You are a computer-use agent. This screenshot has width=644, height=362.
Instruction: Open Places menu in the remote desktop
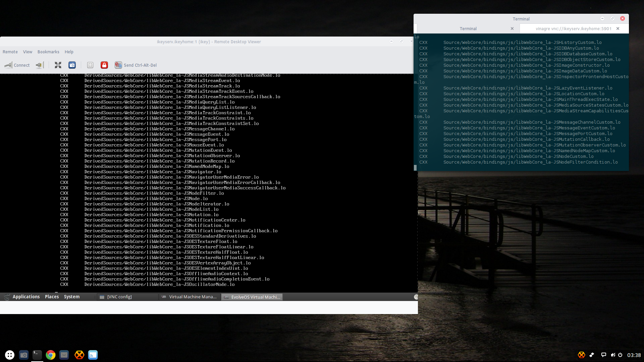point(52,297)
